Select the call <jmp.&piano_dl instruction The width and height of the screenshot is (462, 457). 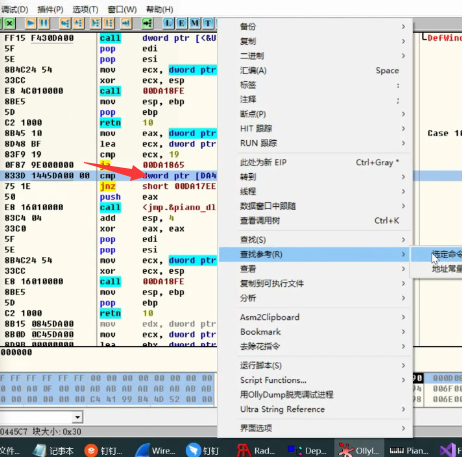[x=109, y=207]
